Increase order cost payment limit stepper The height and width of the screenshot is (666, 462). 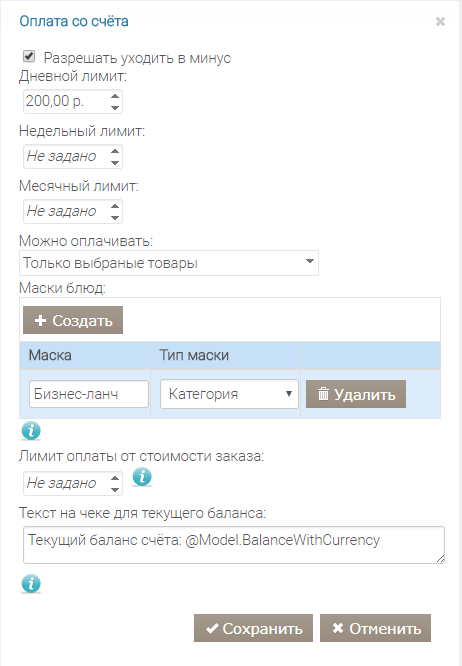click(x=115, y=478)
